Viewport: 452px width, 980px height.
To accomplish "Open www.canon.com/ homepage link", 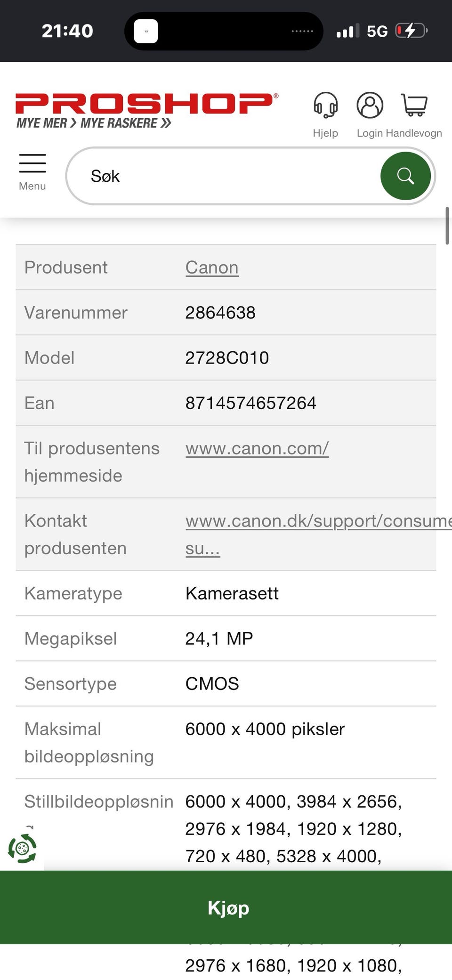I will (x=257, y=448).
